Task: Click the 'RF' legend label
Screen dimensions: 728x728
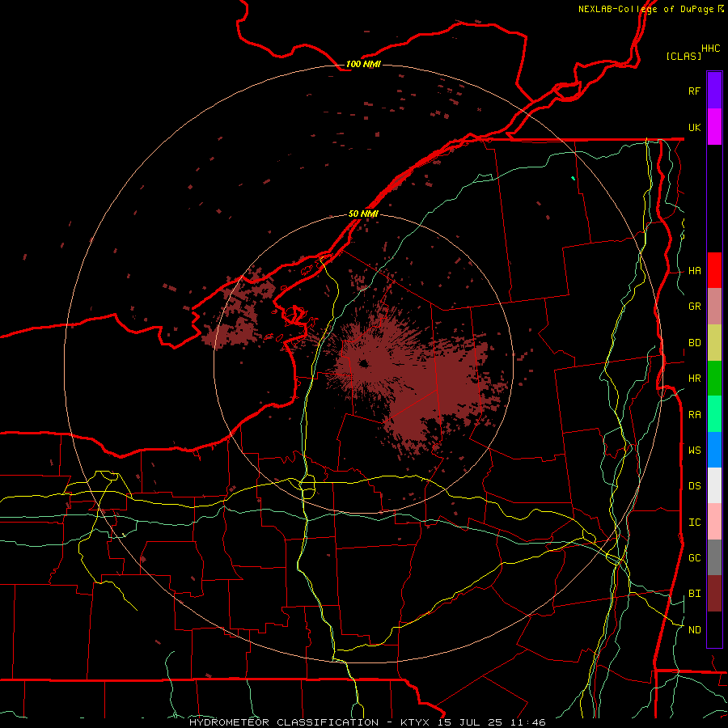Action: pyautogui.click(x=694, y=91)
